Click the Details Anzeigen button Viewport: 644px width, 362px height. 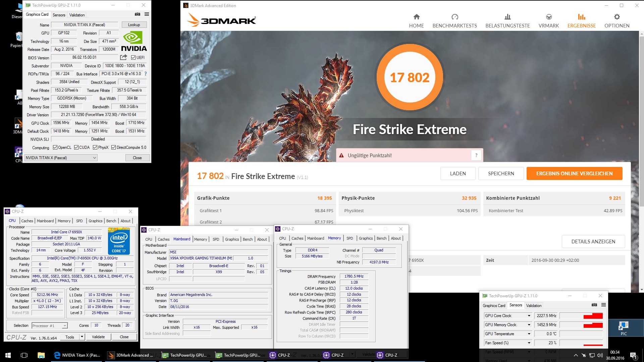click(593, 241)
